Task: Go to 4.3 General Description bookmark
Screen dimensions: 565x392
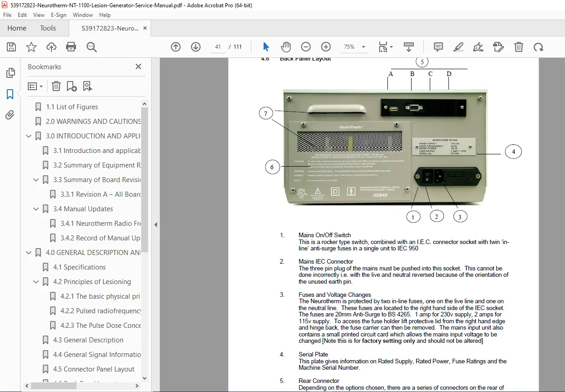Action: tap(88, 340)
